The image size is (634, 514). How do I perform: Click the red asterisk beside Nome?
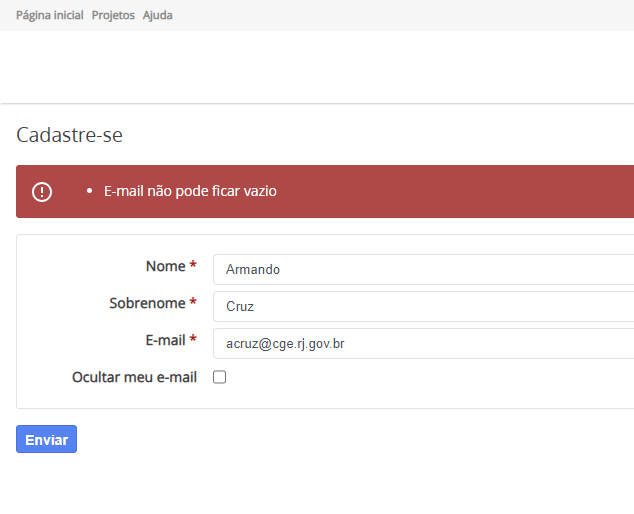click(x=193, y=267)
